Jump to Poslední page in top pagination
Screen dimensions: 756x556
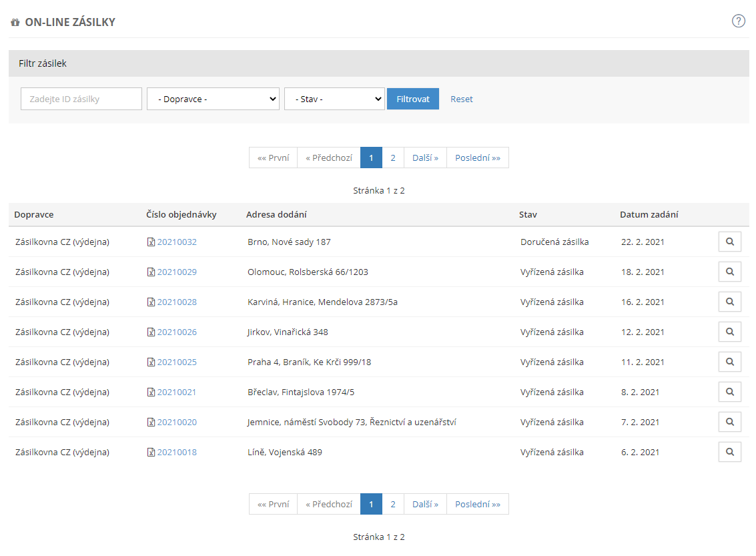(x=477, y=158)
